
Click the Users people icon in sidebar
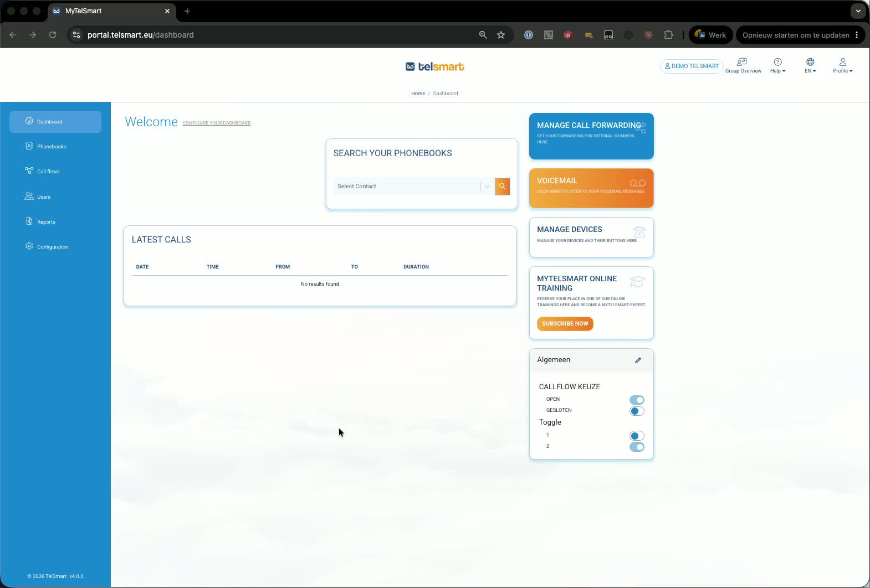coord(29,196)
